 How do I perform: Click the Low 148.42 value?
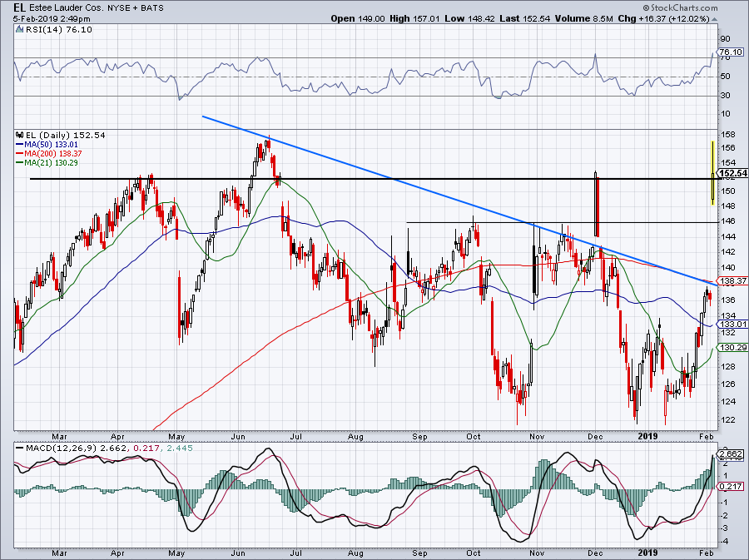[x=469, y=18]
